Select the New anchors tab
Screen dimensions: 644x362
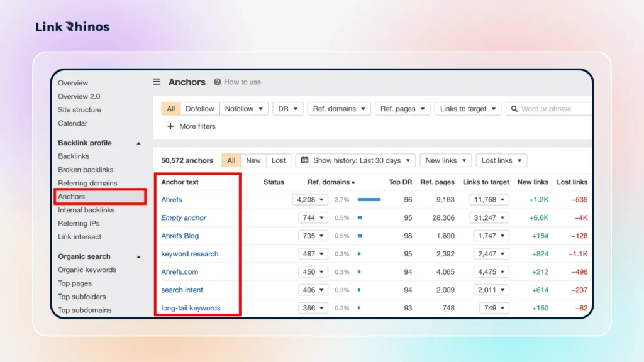(x=253, y=160)
